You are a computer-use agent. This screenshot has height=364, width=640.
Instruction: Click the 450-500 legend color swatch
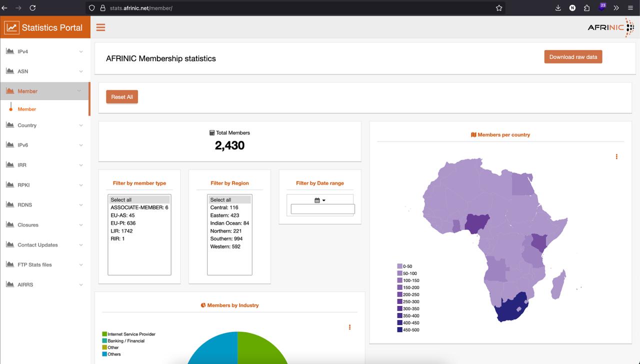pos(399,330)
